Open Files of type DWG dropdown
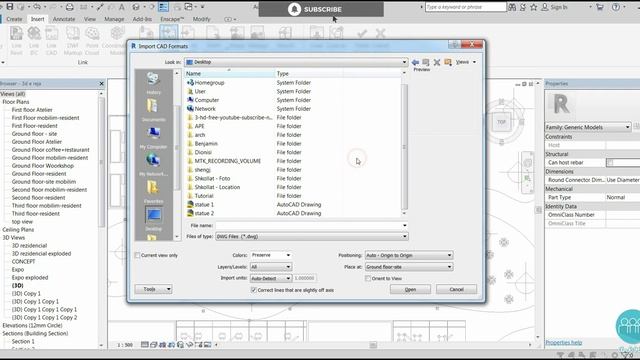This screenshot has width=640, height=360. (x=311, y=236)
